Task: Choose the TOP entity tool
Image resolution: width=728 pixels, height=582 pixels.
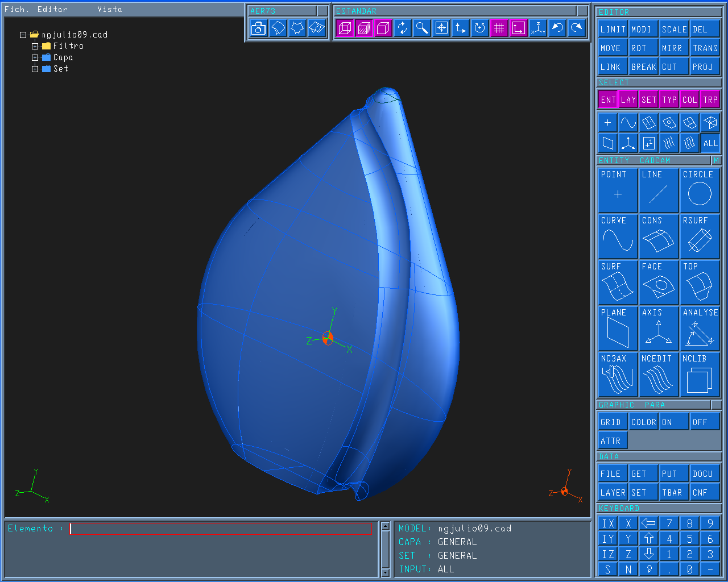Action: (x=700, y=282)
